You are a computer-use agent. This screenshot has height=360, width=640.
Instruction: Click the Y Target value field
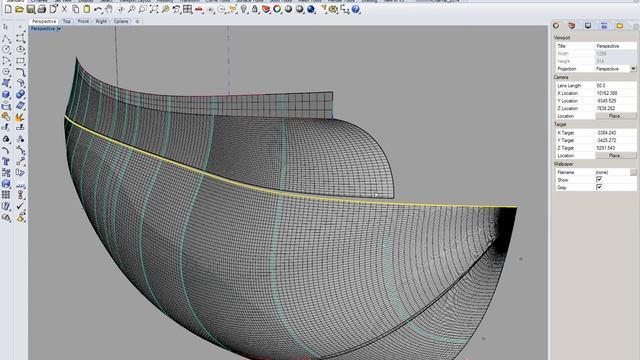point(616,140)
